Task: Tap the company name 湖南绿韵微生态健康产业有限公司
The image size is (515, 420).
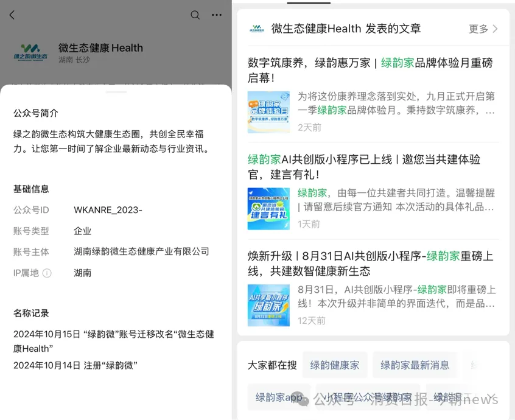Action: point(142,251)
